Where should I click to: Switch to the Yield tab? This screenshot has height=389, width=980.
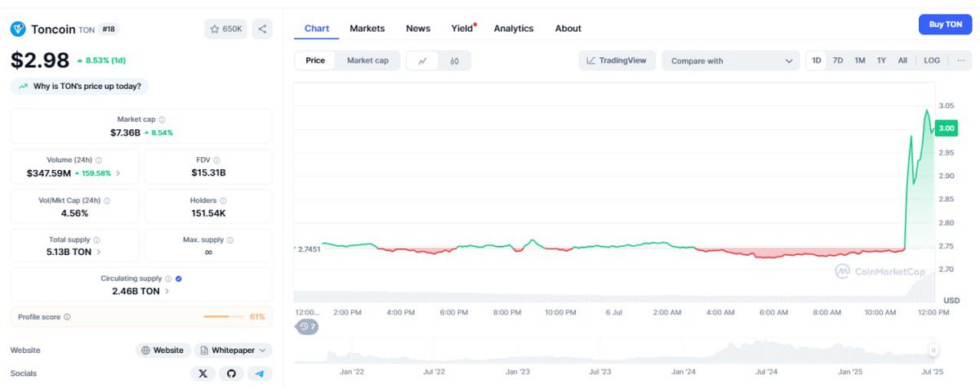point(462,29)
